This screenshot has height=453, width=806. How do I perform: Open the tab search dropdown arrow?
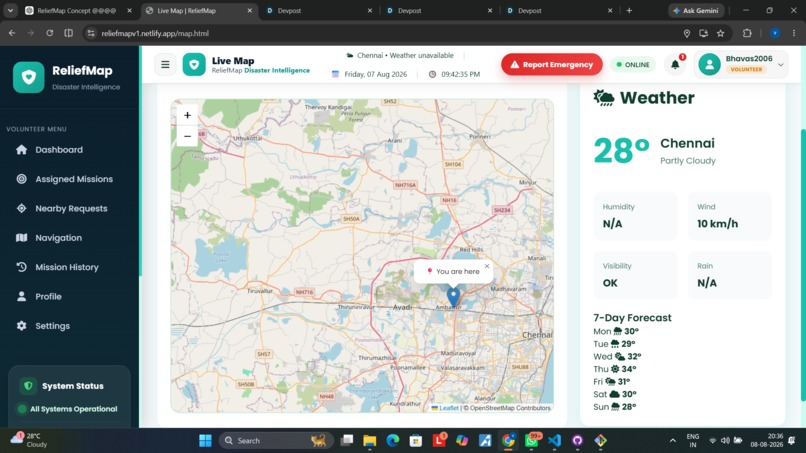pyautogui.click(x=10, y=10)
